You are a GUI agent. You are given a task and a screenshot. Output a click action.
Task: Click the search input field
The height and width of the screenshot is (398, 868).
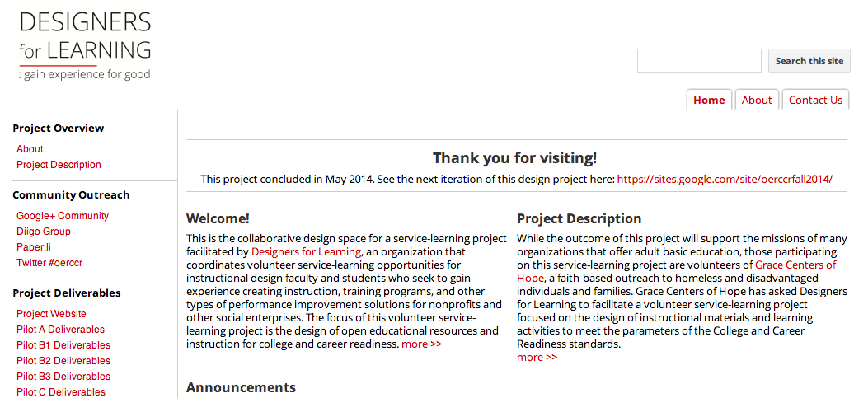coord(699,61)
